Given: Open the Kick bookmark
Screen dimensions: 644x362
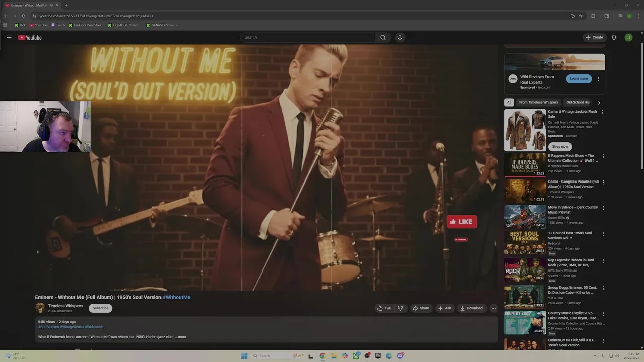Looking at the screenshot, I should tap(20, 25).
